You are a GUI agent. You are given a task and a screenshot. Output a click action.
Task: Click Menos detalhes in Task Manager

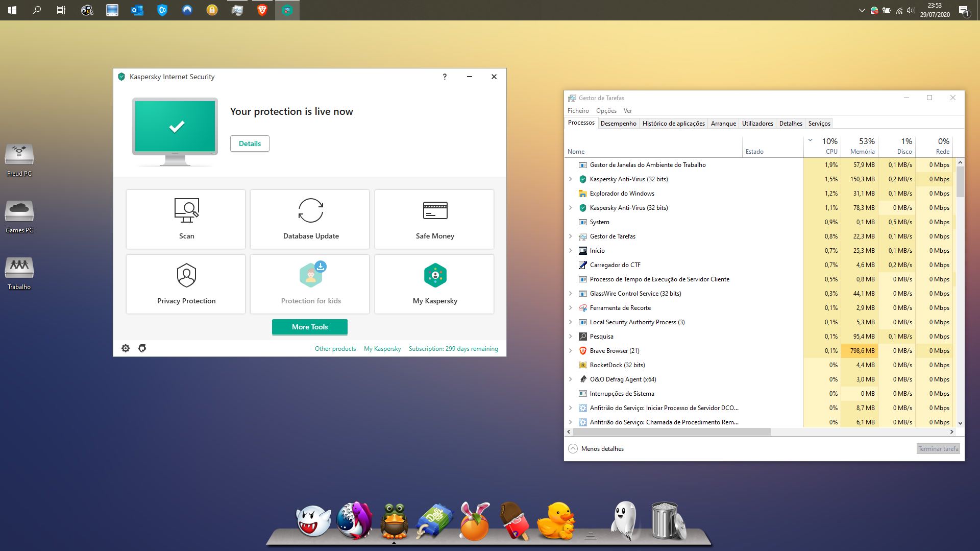[596, 449]
